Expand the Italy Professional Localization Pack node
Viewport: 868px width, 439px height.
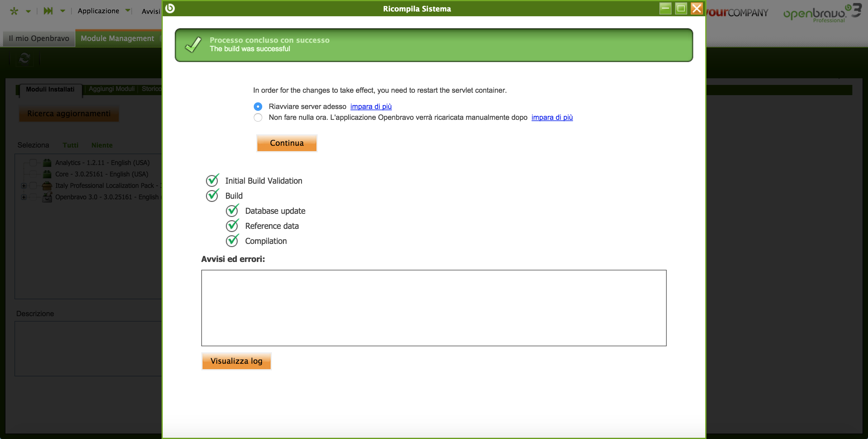coord(24,185)
